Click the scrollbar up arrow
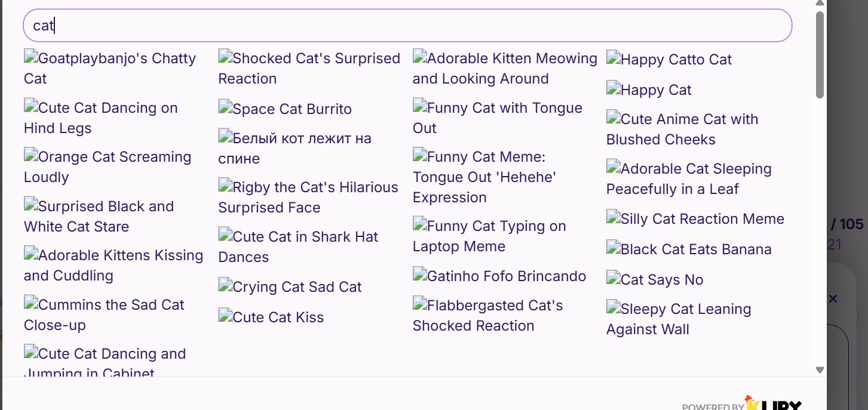This screenshot has width=868, height=410. [820, 4]
